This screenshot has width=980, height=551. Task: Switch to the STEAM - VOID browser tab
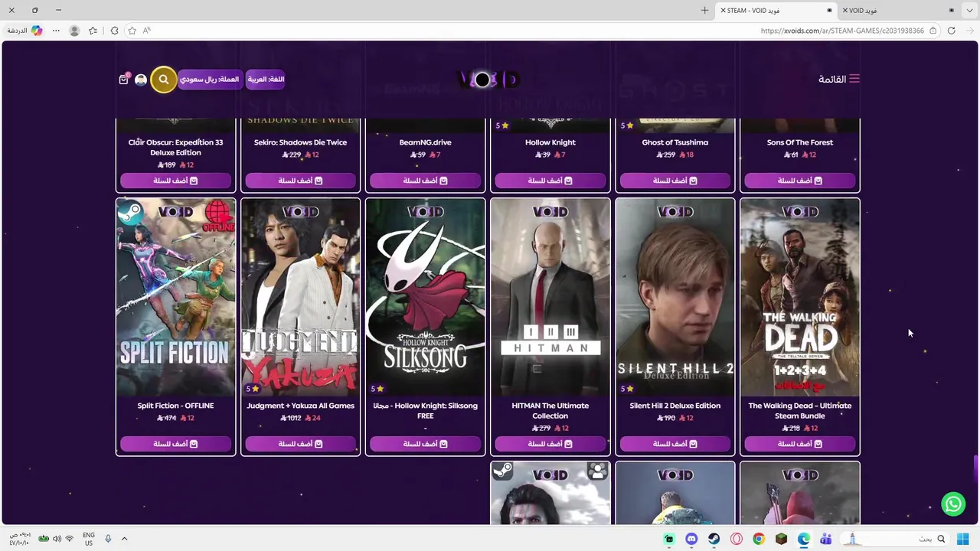click(x=776, y=11)
